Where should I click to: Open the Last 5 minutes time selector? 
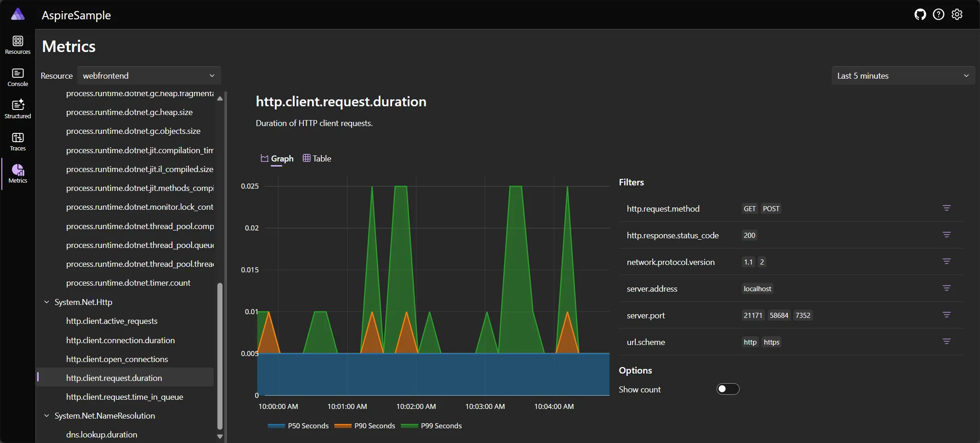[903, 75]
